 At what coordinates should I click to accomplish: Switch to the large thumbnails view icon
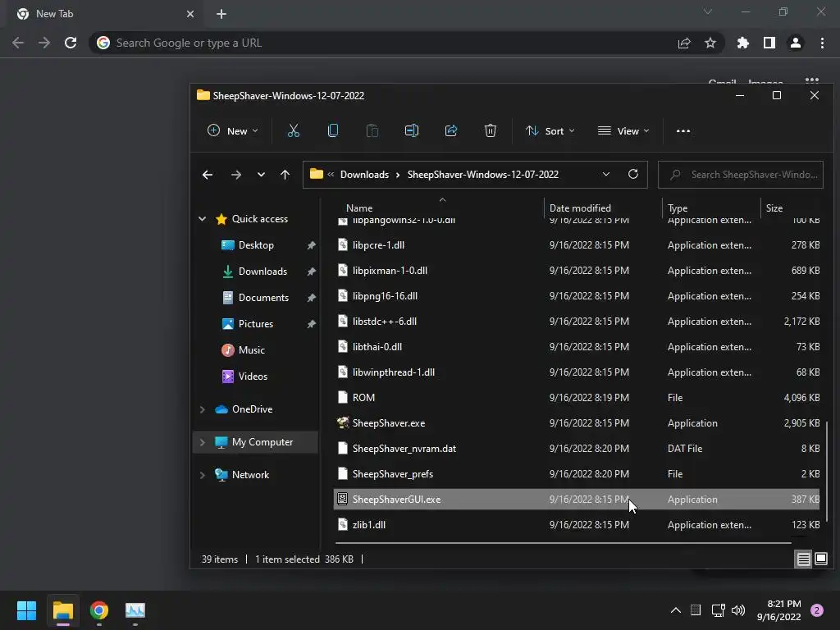[821, 559]
